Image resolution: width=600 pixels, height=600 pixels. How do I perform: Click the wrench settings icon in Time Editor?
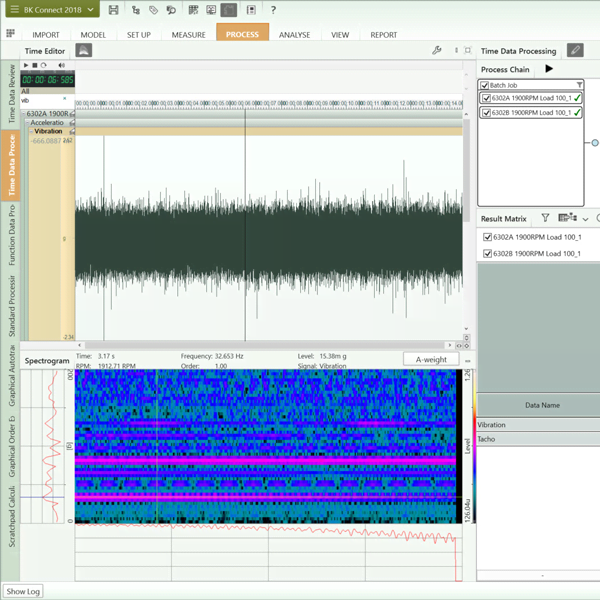pyautogui.click(x=436, y=50)
